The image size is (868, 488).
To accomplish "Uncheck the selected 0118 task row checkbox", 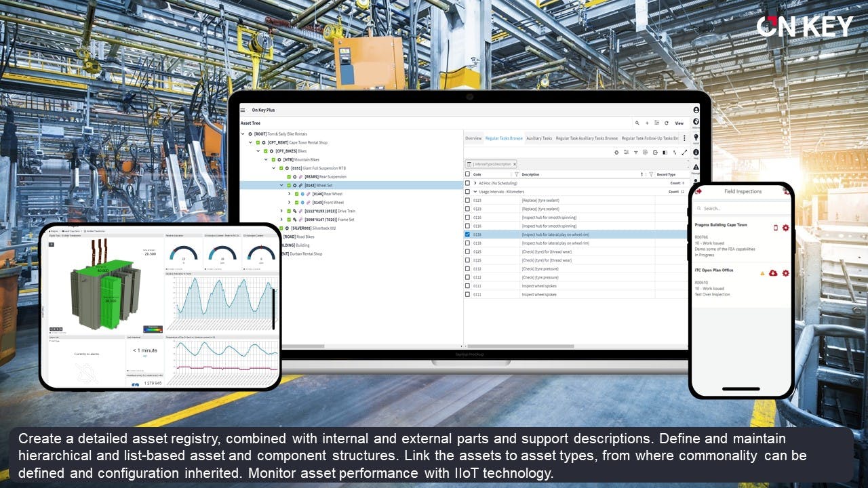I will [467, 235].
